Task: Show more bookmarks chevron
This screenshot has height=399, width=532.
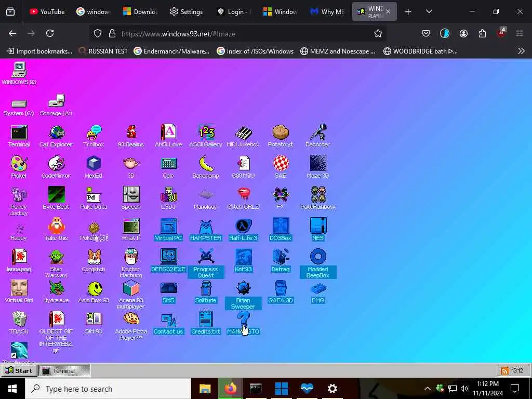Action: [521, 51]
